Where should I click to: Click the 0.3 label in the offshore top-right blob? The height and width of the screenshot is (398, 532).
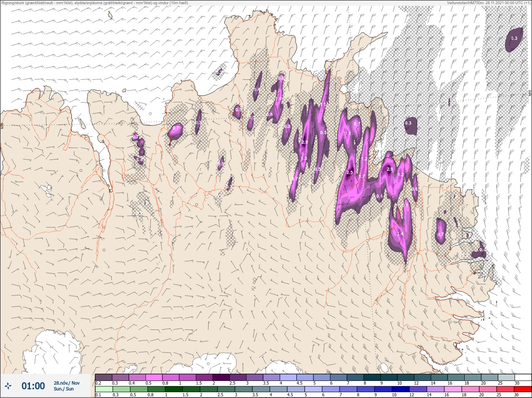pyautogui.click(x=514, y=38)
